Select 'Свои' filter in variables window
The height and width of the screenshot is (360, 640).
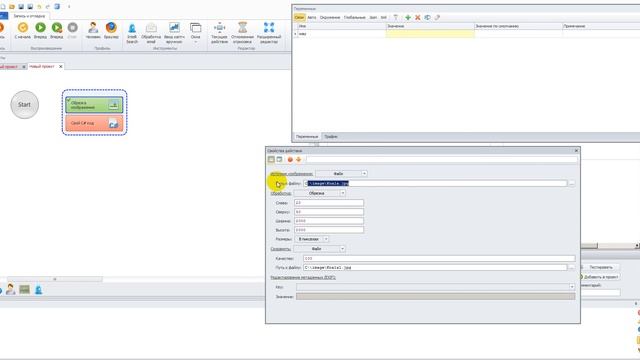point(299,18)
